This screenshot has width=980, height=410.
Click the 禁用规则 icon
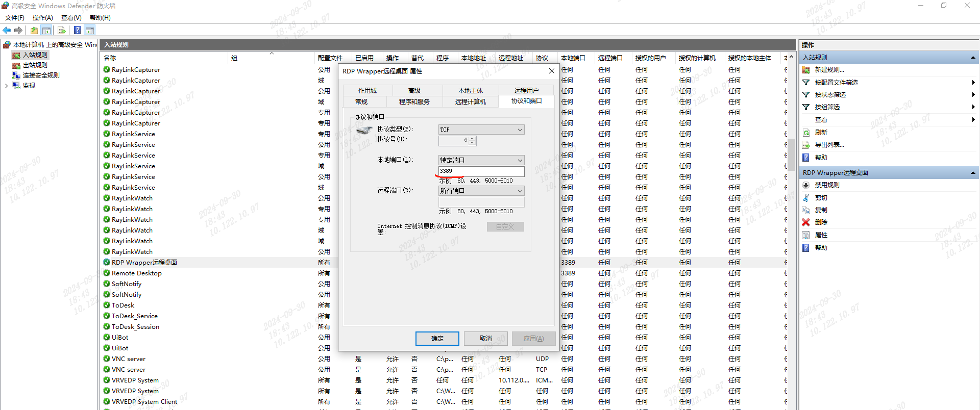pyautogui.click(x=806, y=185)
